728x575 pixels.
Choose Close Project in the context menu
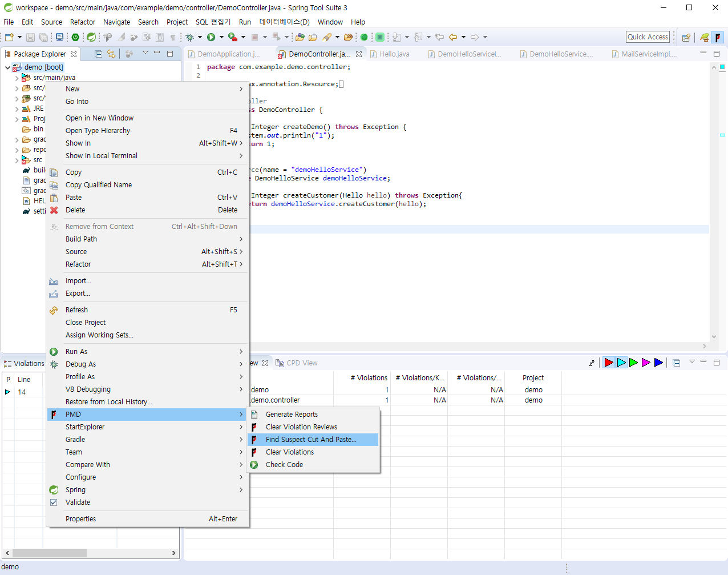pyautogui.click(x=148, y=323)
